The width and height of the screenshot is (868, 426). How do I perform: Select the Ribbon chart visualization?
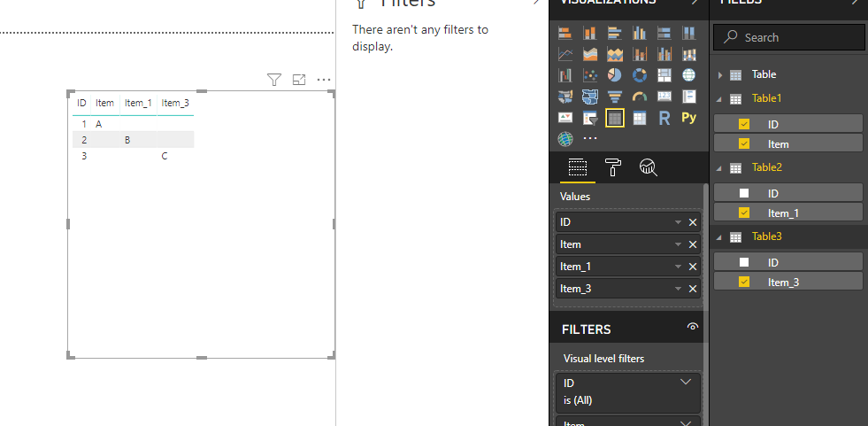coord(688,54)
